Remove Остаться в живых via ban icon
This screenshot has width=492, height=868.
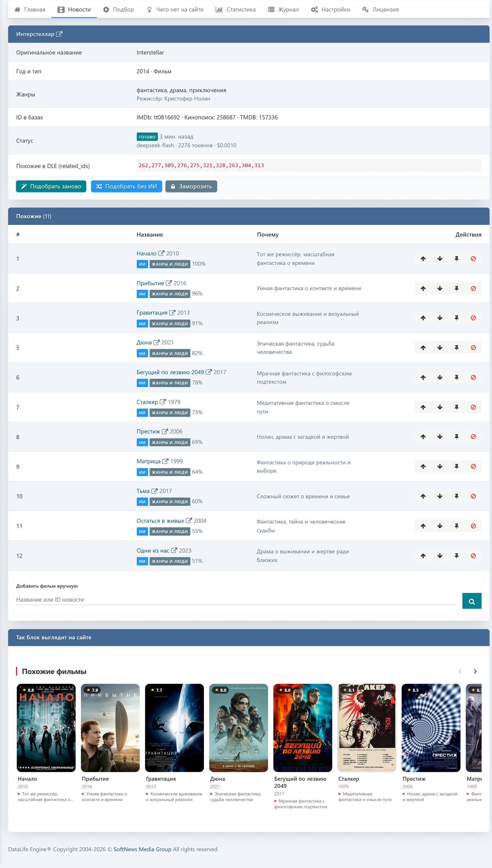(x=473, y=526)
